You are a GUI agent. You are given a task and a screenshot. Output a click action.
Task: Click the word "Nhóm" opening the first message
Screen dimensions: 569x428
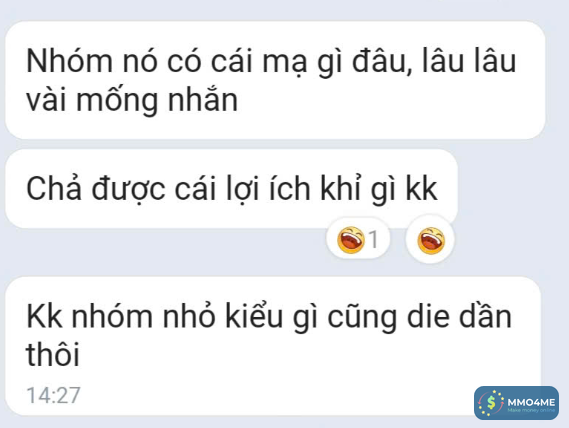(x=69, y=61)
